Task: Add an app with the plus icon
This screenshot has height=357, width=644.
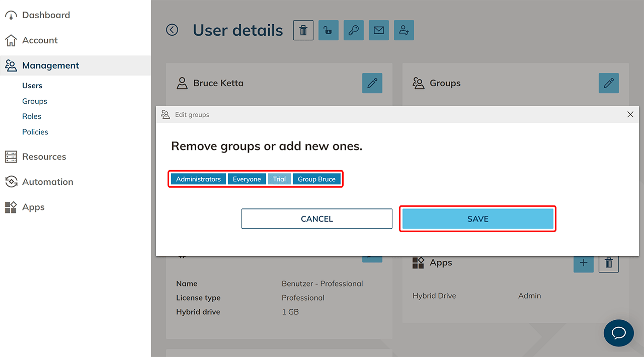Action: [x=584, y=263]
